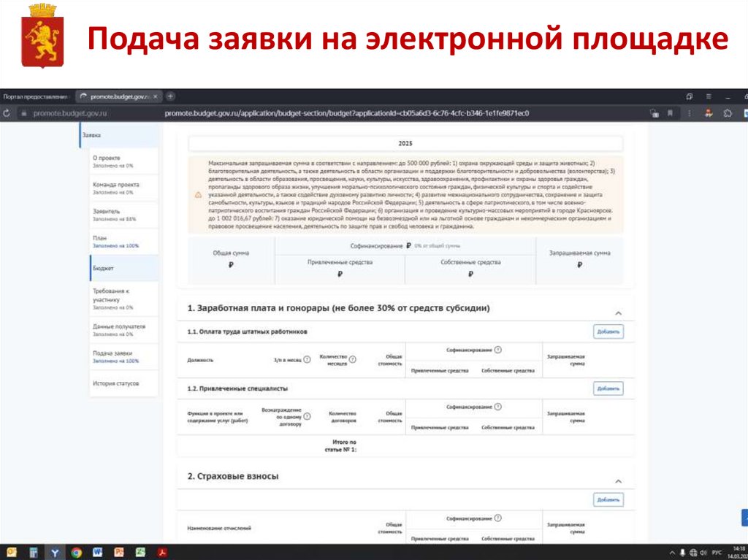This screenshot has width=748, height=560.
Task: Click heading 1.2. Привлеченные специалисты
Action: (x=237, y=388)
